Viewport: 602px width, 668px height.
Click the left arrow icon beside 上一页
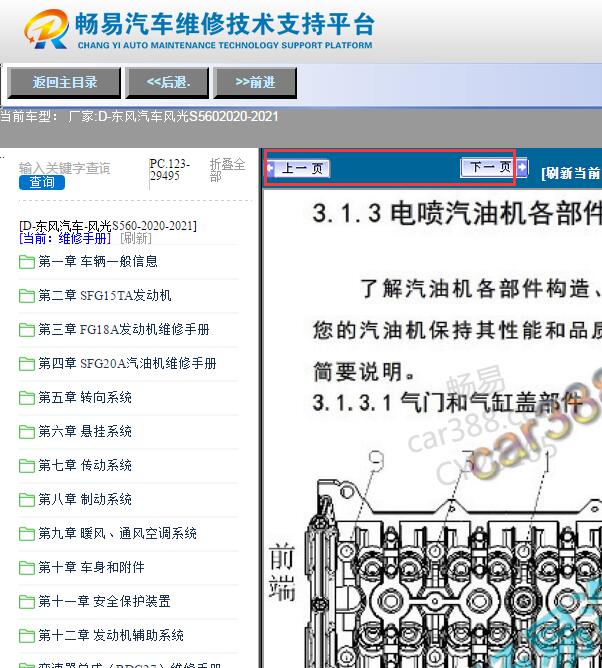coord(270,169)
